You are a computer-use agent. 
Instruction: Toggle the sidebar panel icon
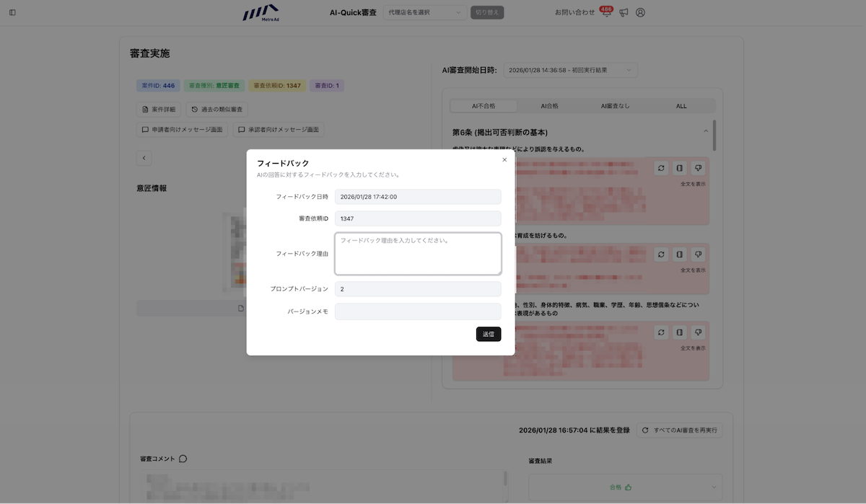point(12,12)
